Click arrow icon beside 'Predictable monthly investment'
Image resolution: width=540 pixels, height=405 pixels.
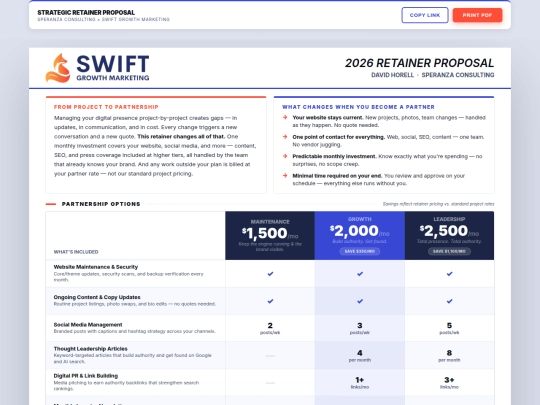coord(285,156)
